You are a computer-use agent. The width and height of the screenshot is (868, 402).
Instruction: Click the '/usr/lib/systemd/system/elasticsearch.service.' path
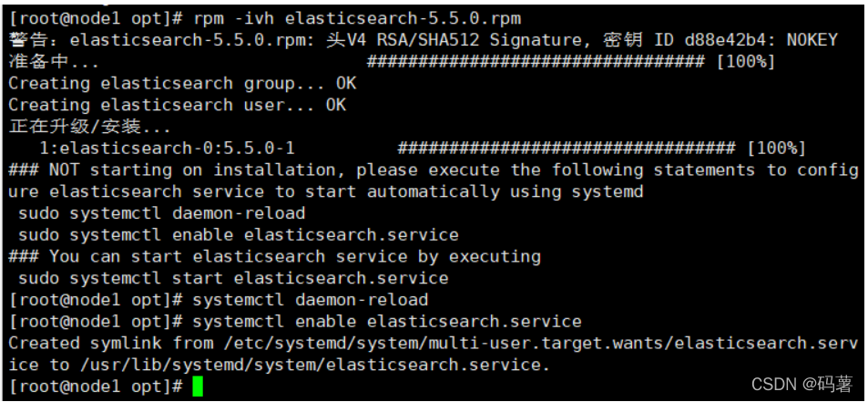click(x=315, y=365)
